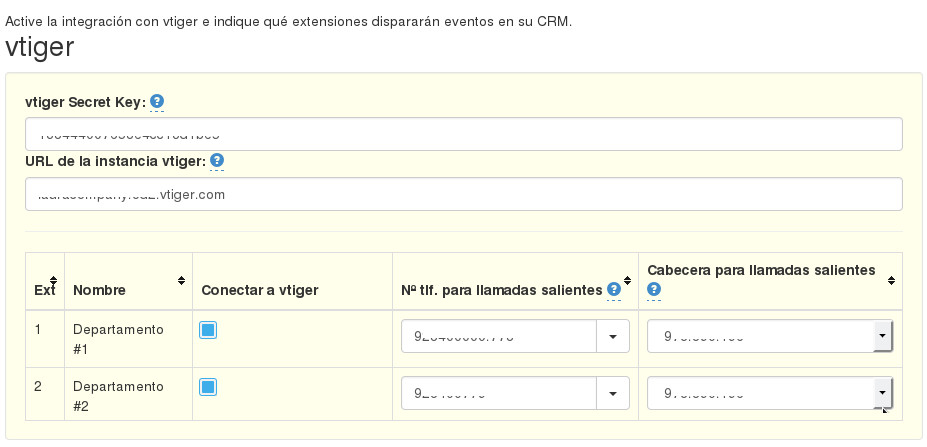Image resolution: width=927 pixels, height=447 pixels.
Task: Focus the vtiger Secret Key field
Action: (463, 134)
